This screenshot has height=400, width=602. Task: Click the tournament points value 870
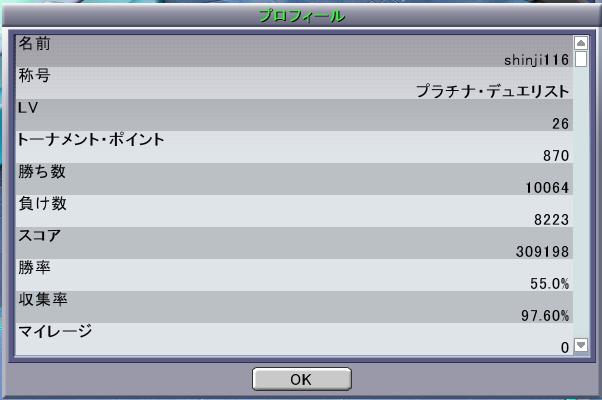[x=556, y=155]
